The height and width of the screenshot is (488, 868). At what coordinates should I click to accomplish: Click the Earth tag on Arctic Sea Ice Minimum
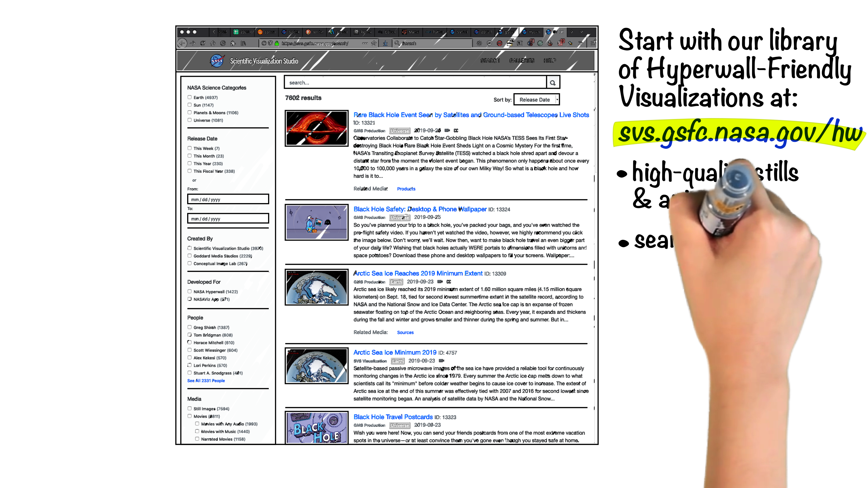click(x=398, y=361)
